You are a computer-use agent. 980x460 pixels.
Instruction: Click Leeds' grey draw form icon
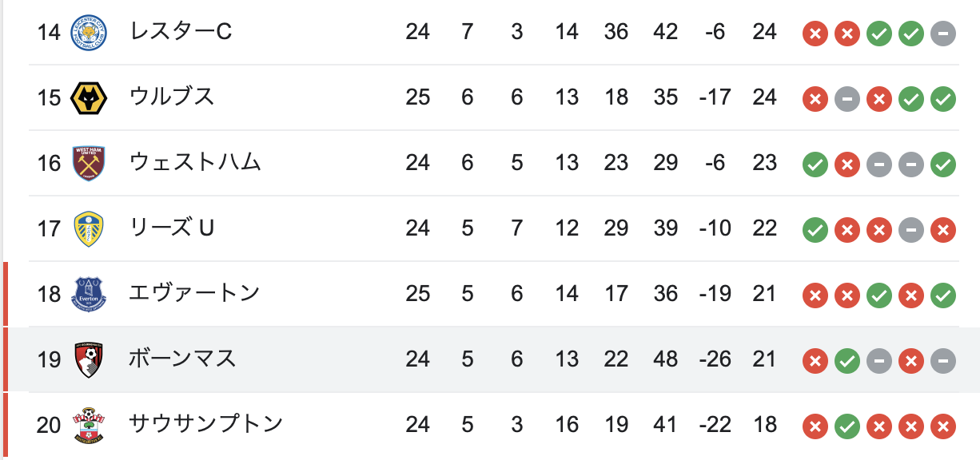coord(911,230)
